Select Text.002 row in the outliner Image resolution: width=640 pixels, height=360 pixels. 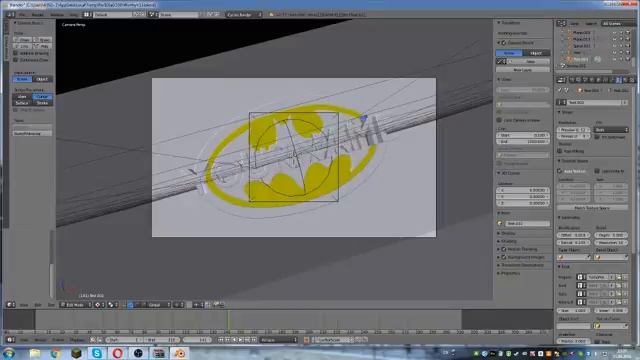point(580,59)
